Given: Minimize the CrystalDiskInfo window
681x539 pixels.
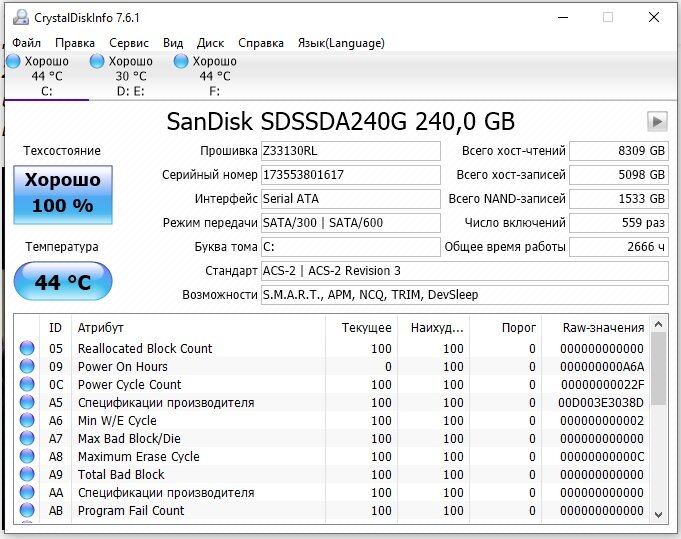Looking at the screenshot, I should pyautogui.click(x=563, y=17).
